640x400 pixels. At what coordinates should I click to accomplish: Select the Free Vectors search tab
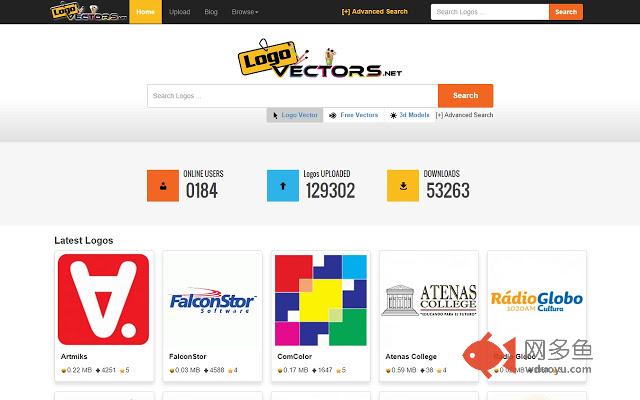click(x=354, y=115)
